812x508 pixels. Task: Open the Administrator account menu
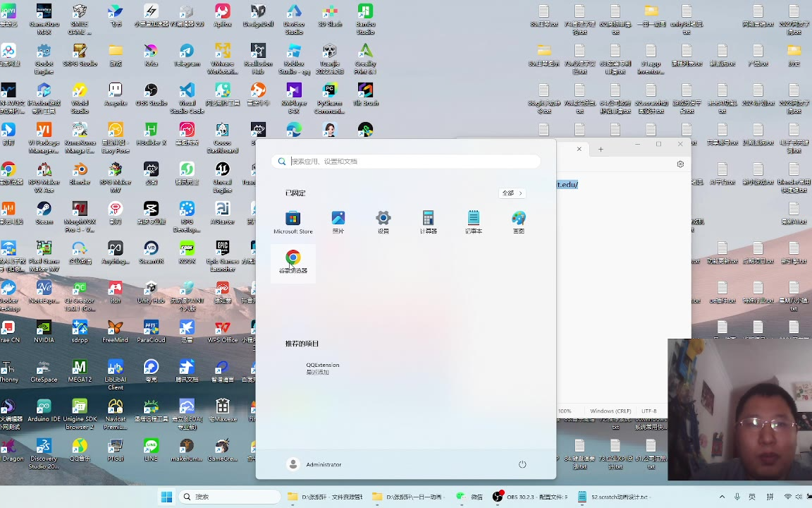click(314, 464)
